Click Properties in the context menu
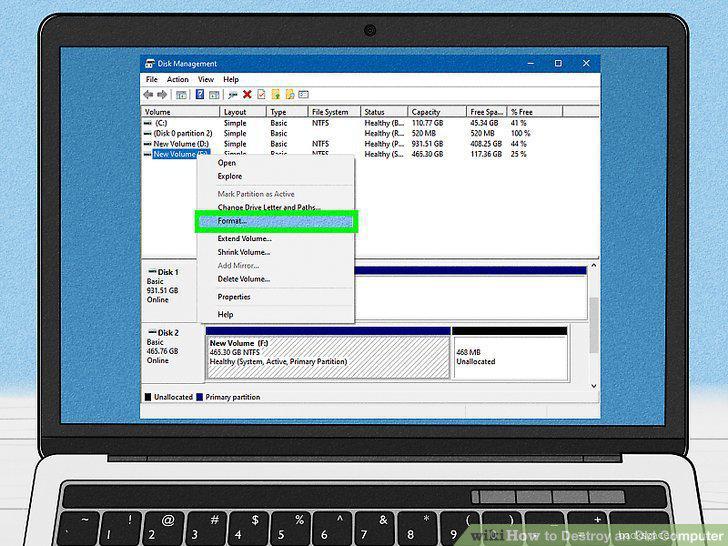 234,297
